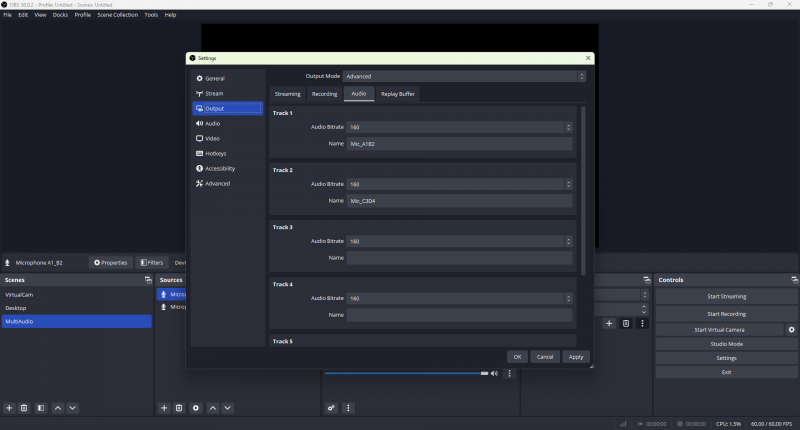Open advanced audio properties gears icon
The height and width of the screenshot is (430, 800).
tap(332, 408)
